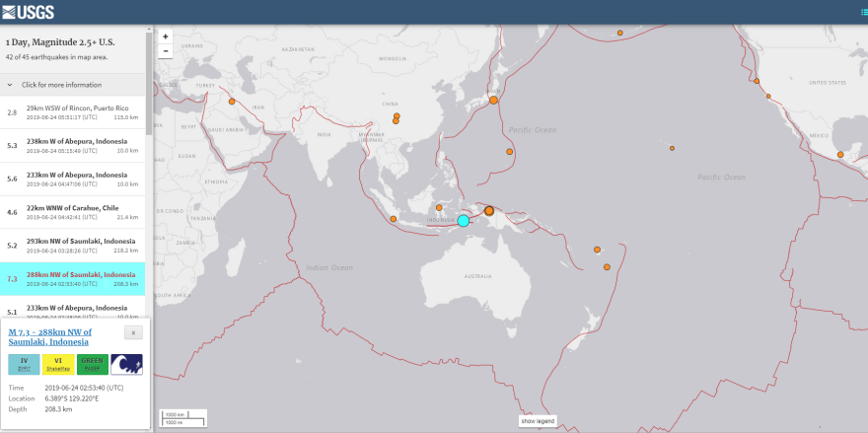Select the 238km W of Abepura earthquake
868x433 pixels.
tap(79, 146)
